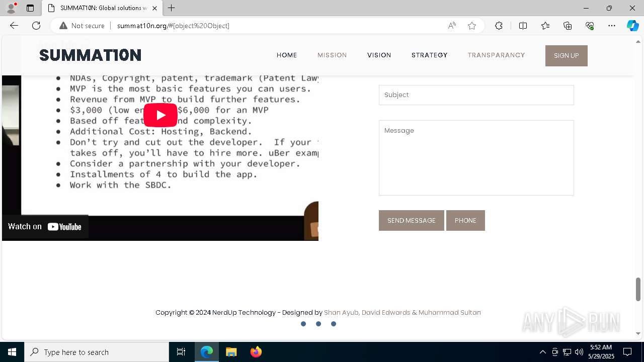Open Firefox from taskbar
The height and width of the screenshot is (362, 644).
256,352
